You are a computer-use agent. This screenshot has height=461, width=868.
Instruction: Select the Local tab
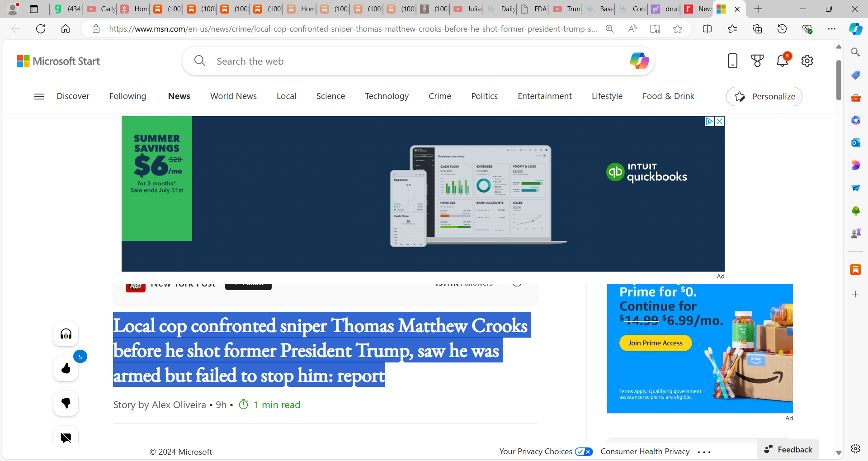tap(286, 96)
